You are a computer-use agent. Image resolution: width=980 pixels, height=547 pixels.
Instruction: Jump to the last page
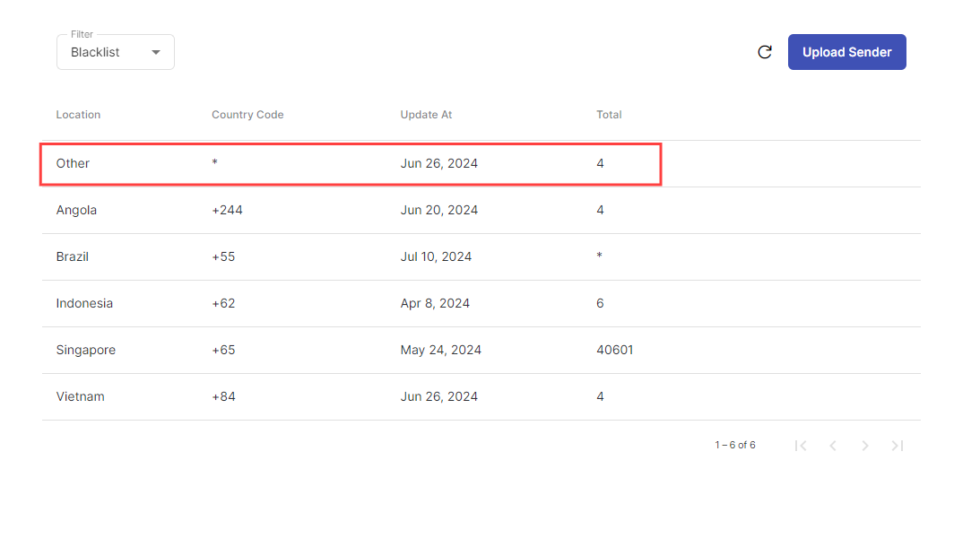898,446
